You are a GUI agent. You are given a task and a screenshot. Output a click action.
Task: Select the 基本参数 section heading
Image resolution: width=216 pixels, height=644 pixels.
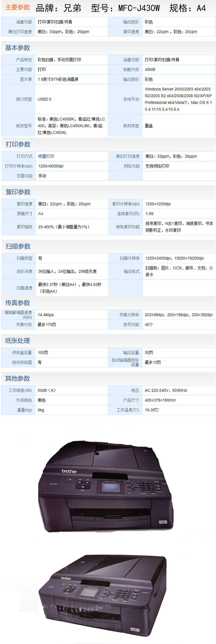[x=18, y=48]
